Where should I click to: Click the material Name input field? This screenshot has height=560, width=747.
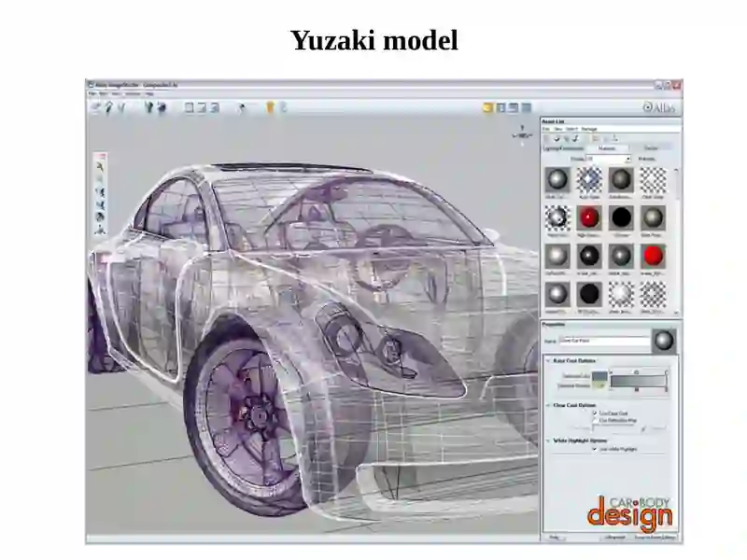pos(605,341)
